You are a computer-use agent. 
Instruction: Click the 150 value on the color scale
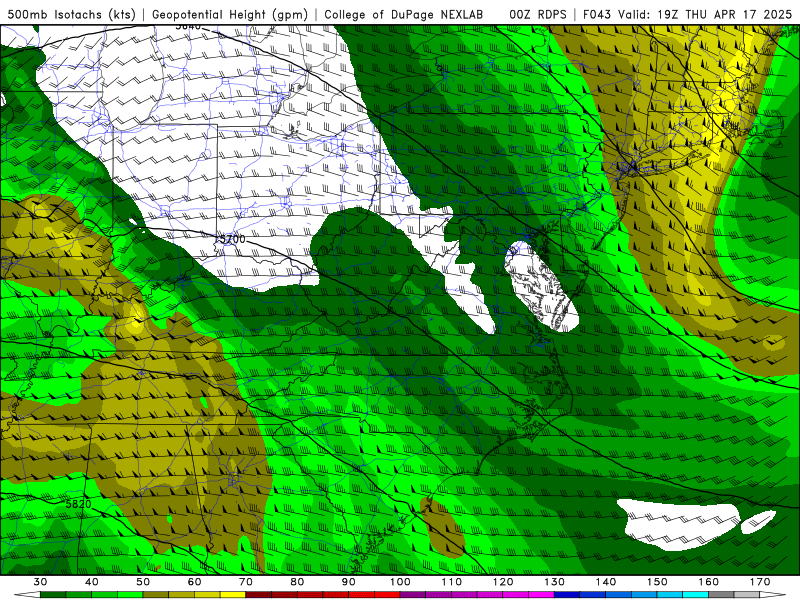(x=657, y=582)
